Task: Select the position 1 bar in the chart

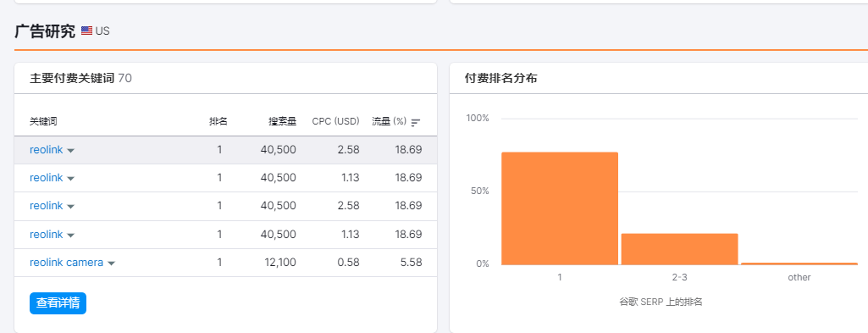Action: coord(560,208)
